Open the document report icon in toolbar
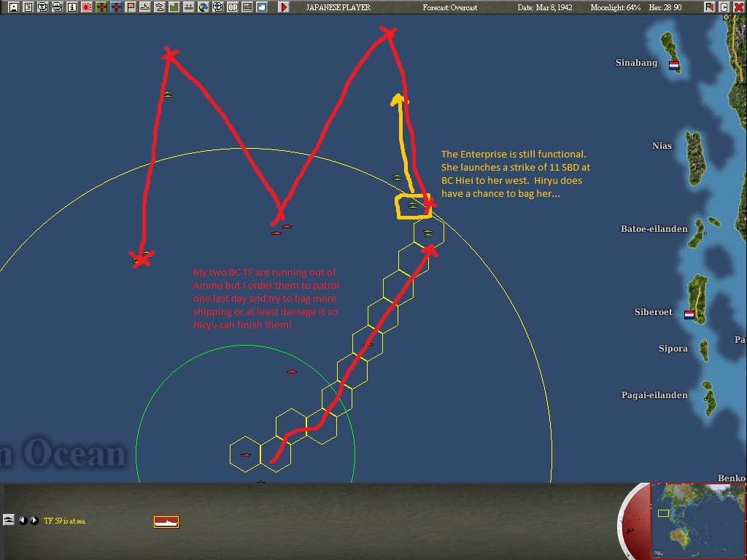This screenshot has width=747, height=560. pos(28,7)
